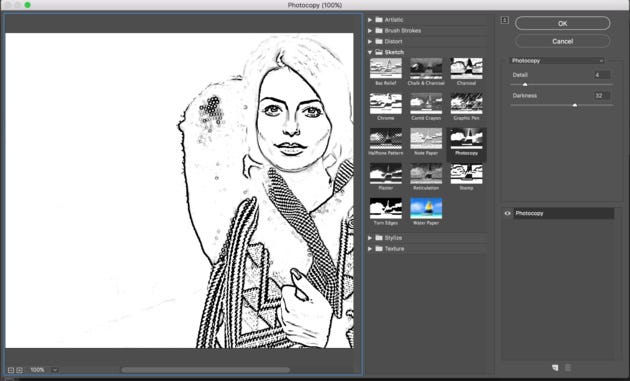Click the Detail value input field
Image resolution: width=630 pixels, height=381 pixels.
602,75
